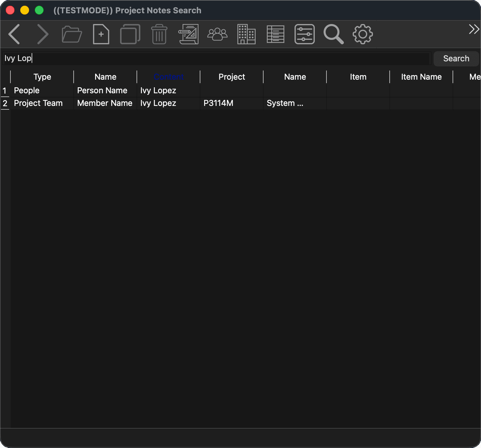Select the People type cell
This screenshot has height=448, width=481.
pos(42,91)
